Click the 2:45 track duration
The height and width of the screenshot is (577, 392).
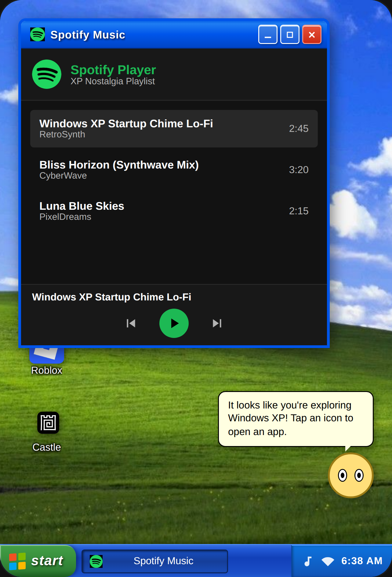tap(299, 129)
